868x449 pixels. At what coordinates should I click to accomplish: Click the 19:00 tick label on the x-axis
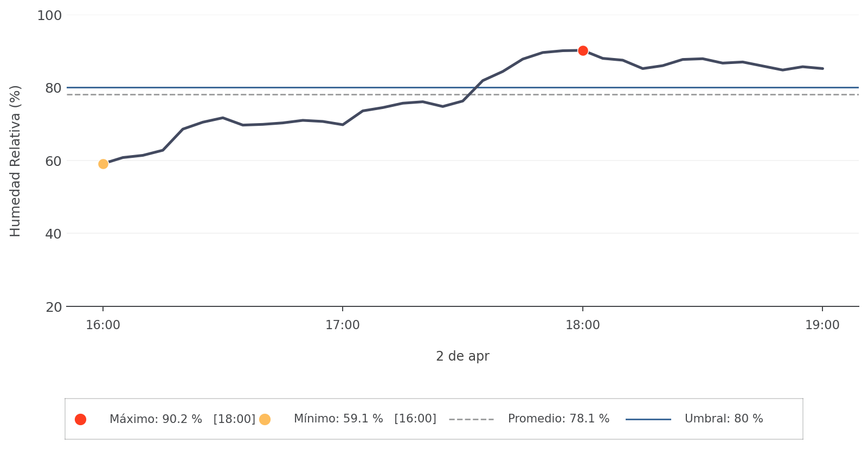pyautogui.click(x=822, y=325)
